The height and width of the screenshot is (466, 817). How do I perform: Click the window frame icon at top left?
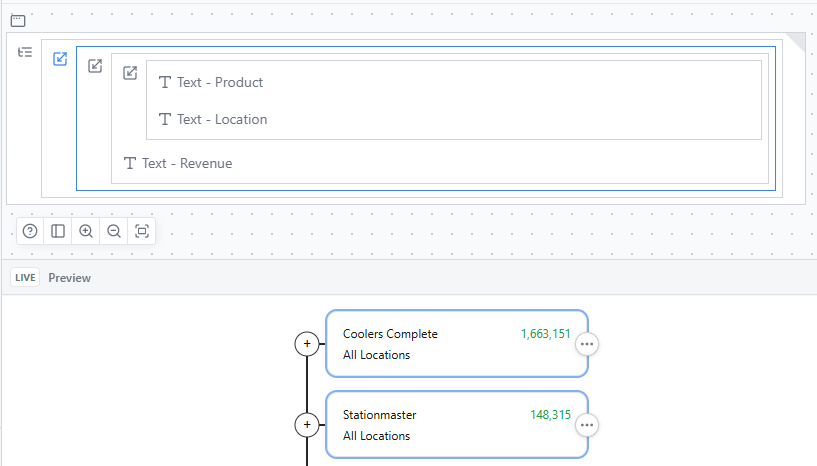(x=18, y=20)
